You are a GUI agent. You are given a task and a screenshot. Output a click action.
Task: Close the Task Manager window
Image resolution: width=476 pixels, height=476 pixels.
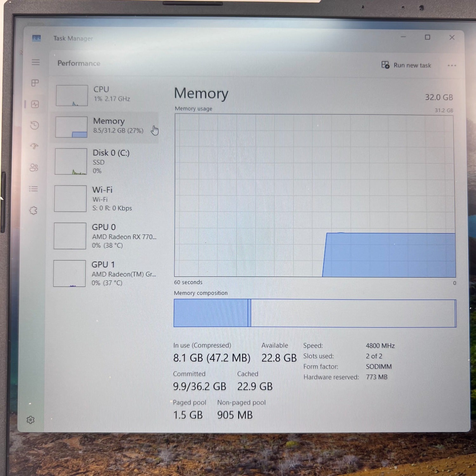pos(452,37)
